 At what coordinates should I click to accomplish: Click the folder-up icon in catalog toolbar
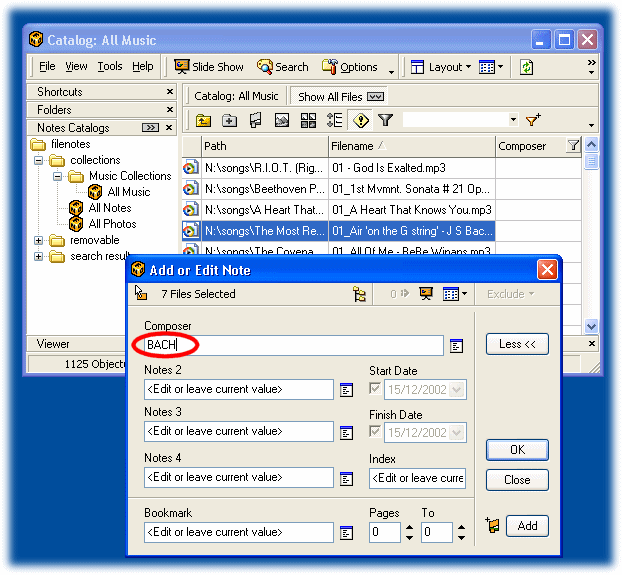[203, 120]
